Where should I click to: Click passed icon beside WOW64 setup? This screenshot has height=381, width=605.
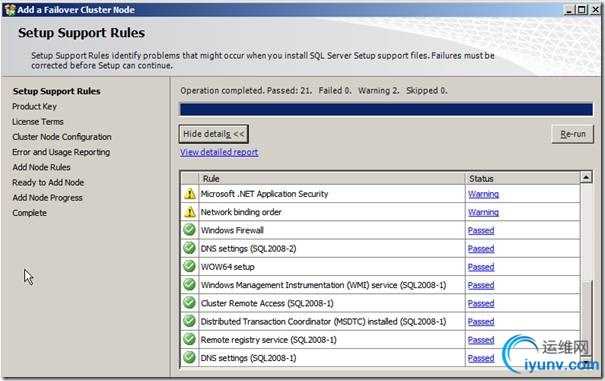[x=189, y=266]
